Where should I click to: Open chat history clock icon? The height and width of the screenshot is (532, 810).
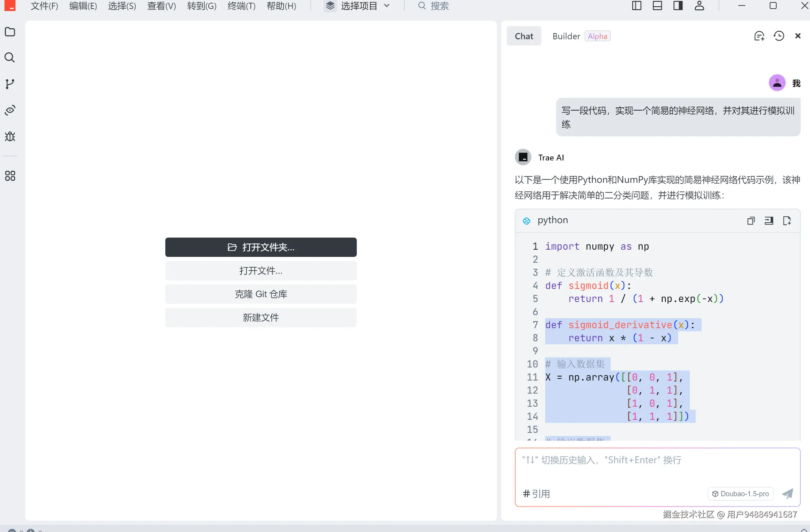pyautogui.click(x=779, y=36)
